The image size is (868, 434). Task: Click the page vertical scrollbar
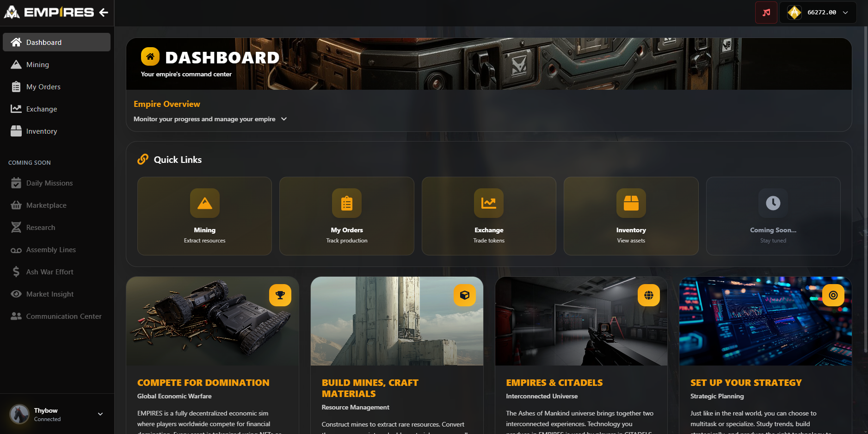click(x=866, y=185)
